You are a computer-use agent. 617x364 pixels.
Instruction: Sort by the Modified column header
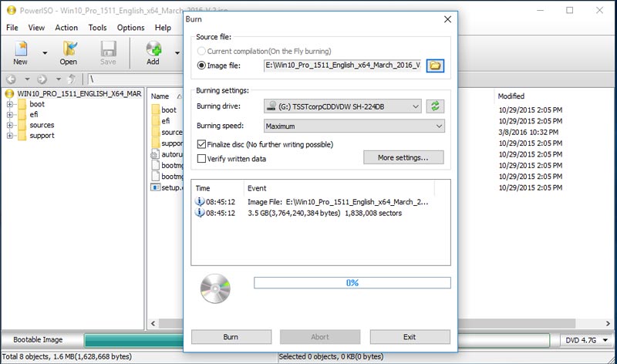tap(511, 96)
